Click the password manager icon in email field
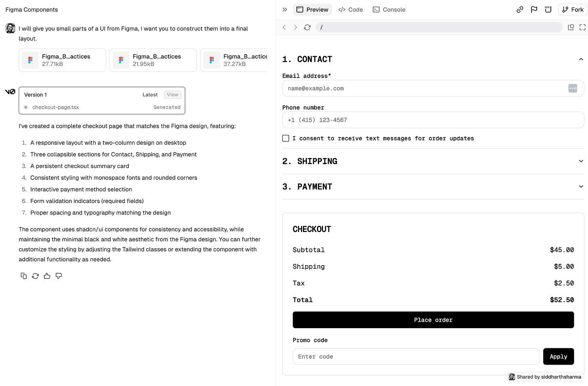588x386 pixels. coord(573,88)
